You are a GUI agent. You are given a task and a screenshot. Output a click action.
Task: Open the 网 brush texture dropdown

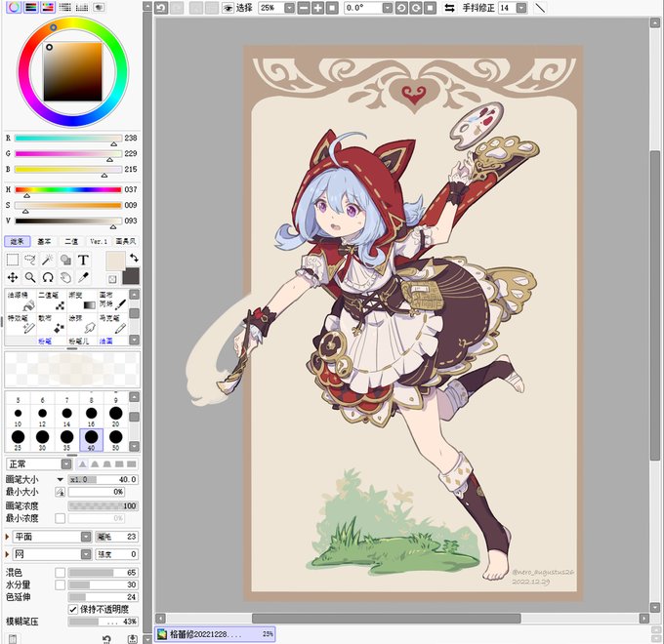coord(86,554)
